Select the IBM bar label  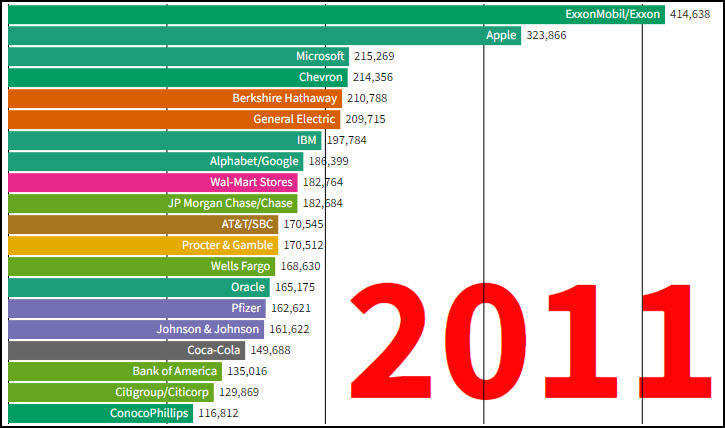[x=307, y=140]
